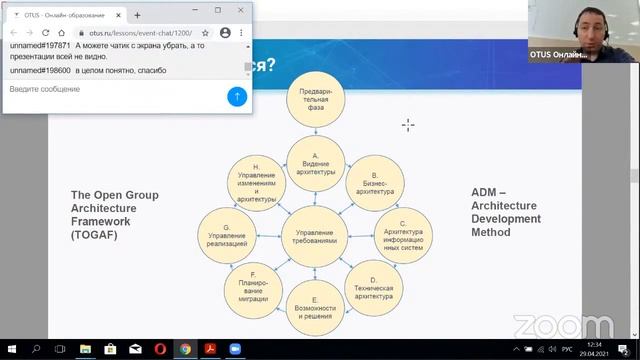Click the Chrome back arrow

pos(13,33)
